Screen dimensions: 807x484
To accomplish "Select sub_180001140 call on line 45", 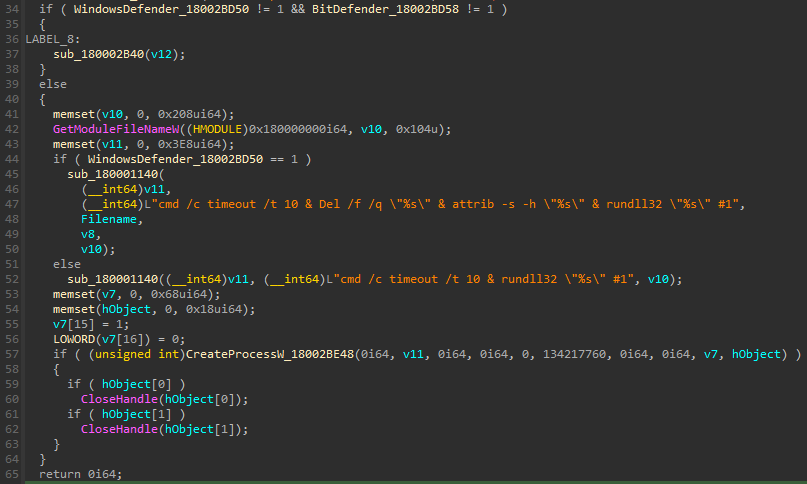I will tap(113, 174).
